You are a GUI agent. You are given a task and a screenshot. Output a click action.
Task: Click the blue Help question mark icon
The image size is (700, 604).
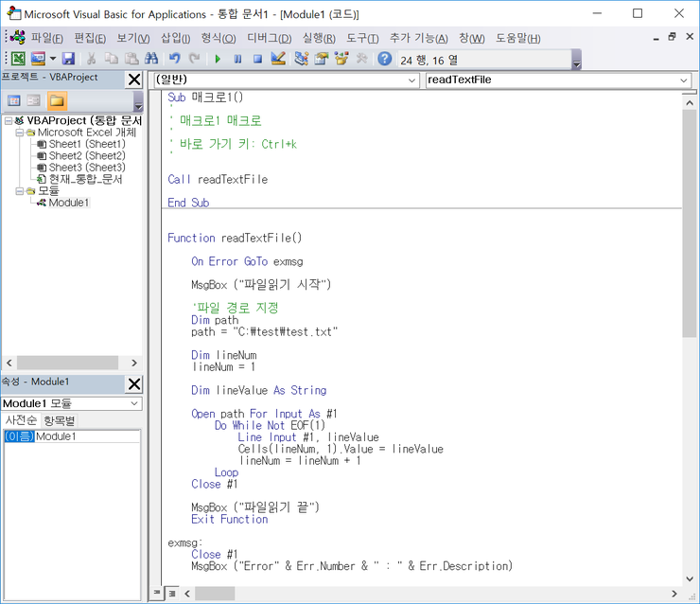(x=384, y=59)
